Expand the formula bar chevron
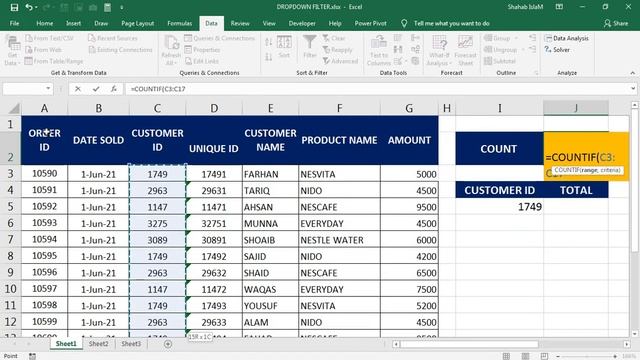Viewport: 640px width, 360px height. [633, 89]
